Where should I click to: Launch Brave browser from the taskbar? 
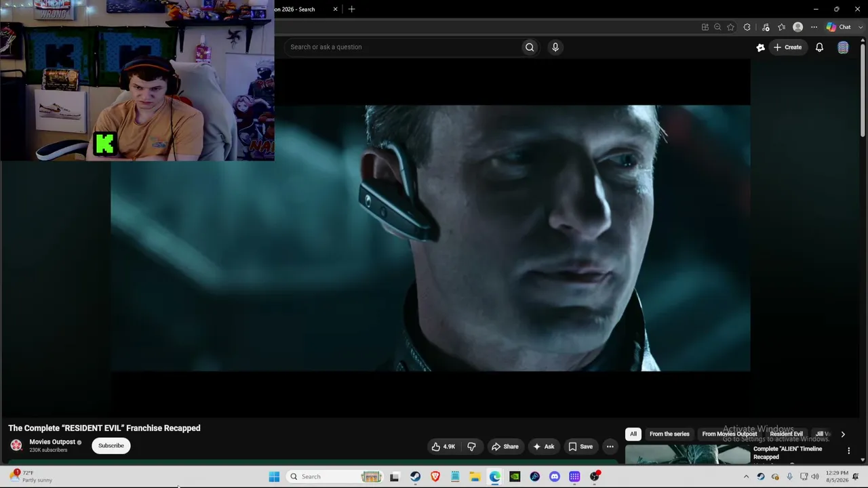(x=435, y=476)
